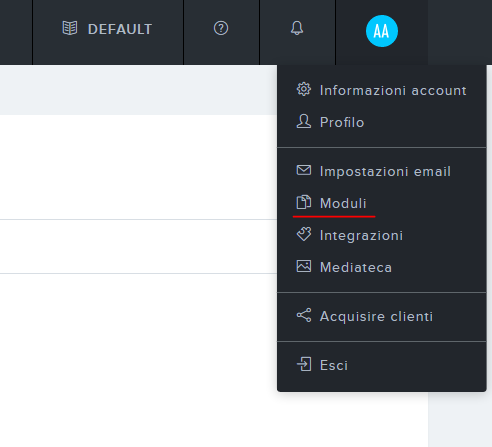Open the Mediateca entry

click(x=382, y=267)
